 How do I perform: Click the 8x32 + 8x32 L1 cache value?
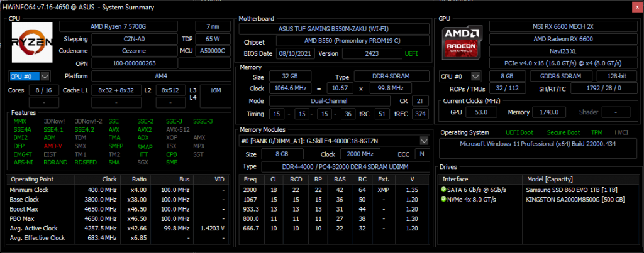(116, 90)
